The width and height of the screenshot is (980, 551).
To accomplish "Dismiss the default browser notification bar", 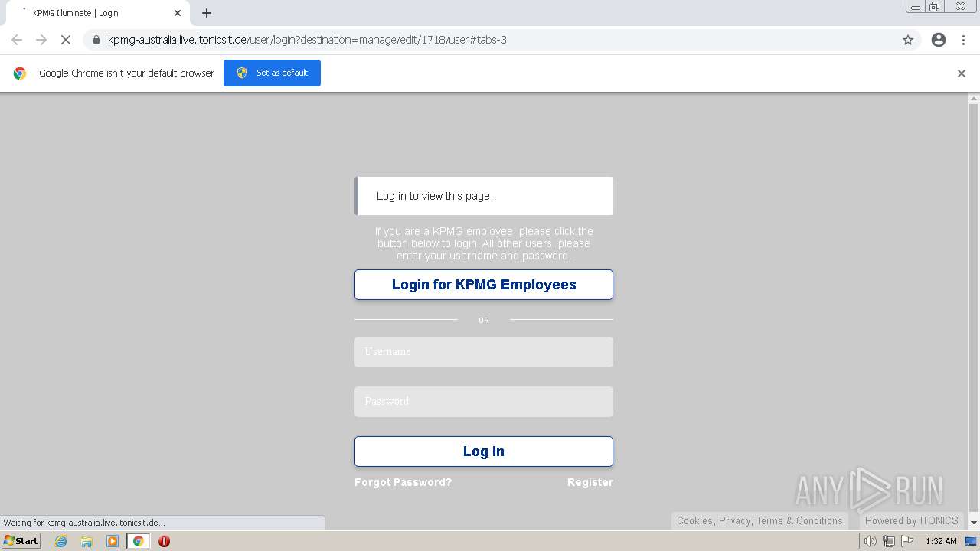I will pos(962,73).
